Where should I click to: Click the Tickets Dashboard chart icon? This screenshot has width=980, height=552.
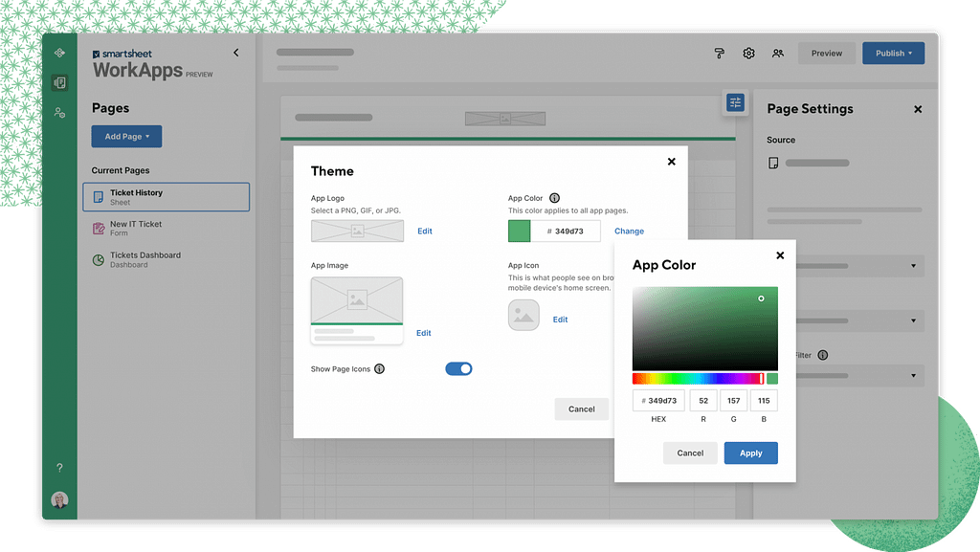pos(99,260)
